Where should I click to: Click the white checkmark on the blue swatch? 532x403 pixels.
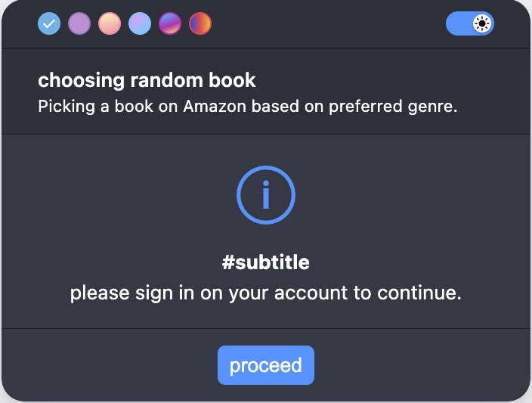[49, 23]
